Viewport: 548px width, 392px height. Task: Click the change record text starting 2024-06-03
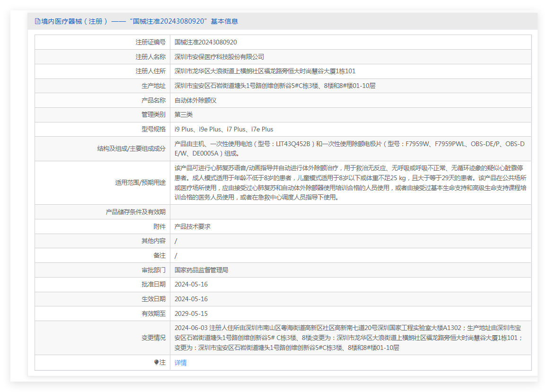coord(348,338)
